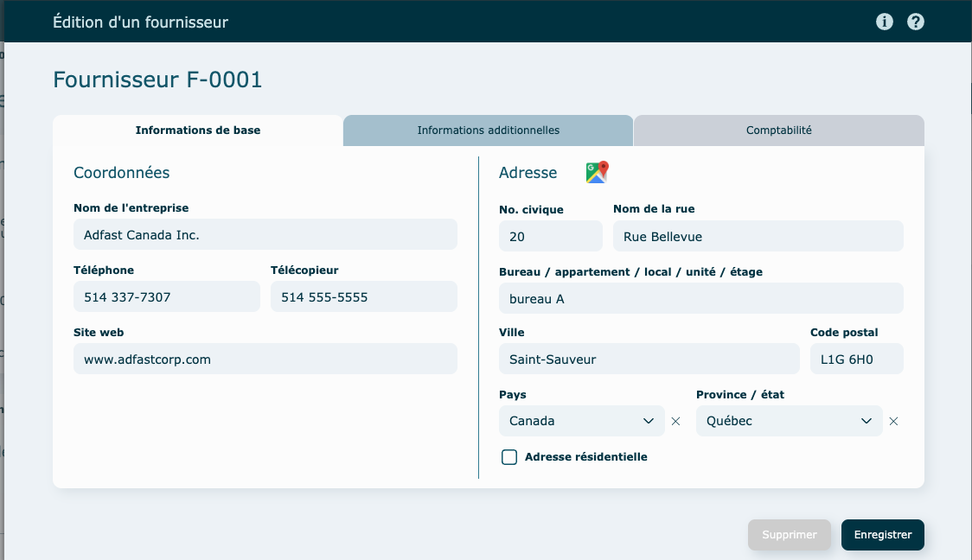Focus the Code postal field
Viewport: 972px width, 560px height.
click(x=856, y=359)
